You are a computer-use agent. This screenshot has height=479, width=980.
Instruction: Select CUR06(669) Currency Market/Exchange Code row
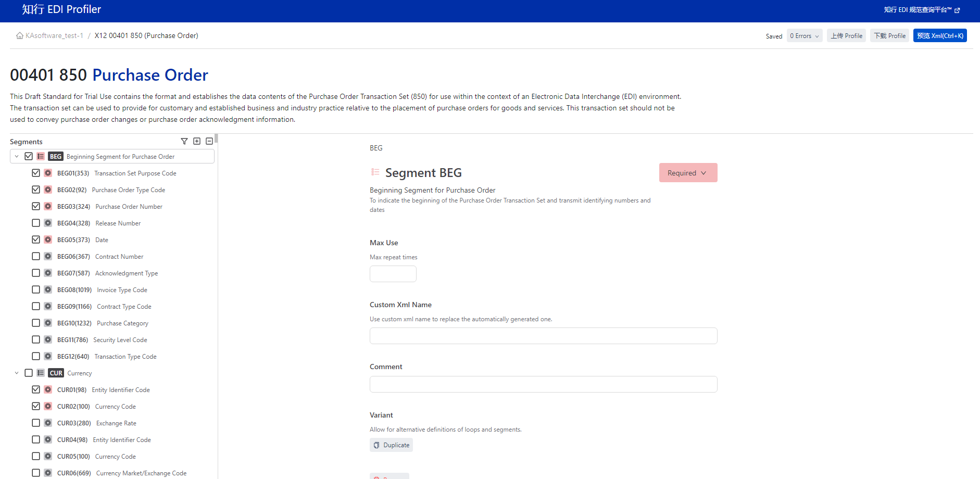point(112,473)
